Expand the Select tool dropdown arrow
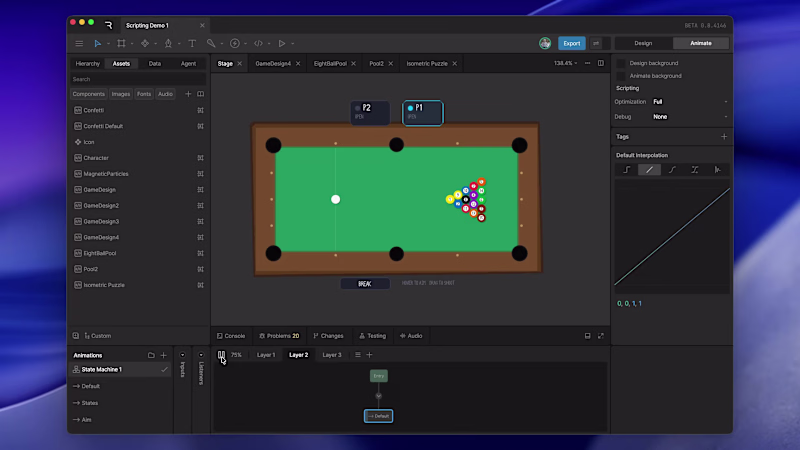 (x=108, y=44)
